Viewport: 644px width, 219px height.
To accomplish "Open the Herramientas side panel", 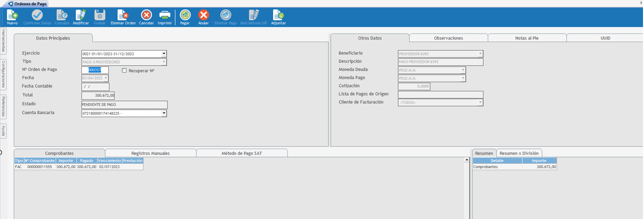I will coord(3,41).
